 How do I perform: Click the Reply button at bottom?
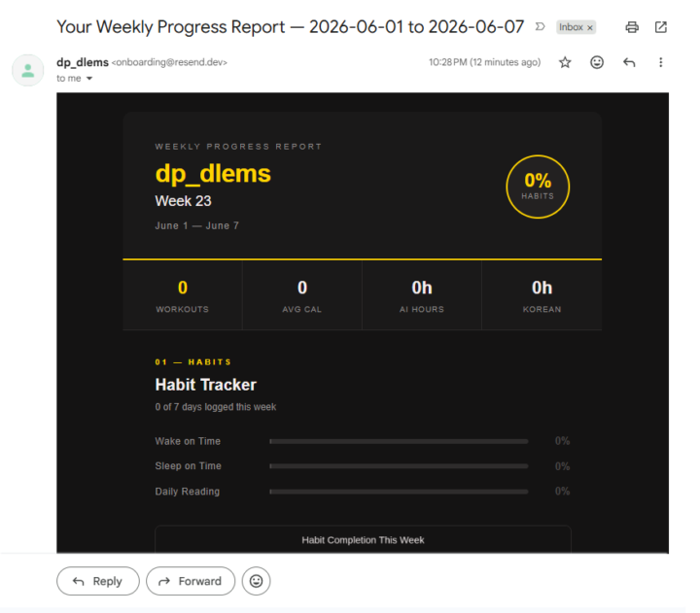point(98,581)
